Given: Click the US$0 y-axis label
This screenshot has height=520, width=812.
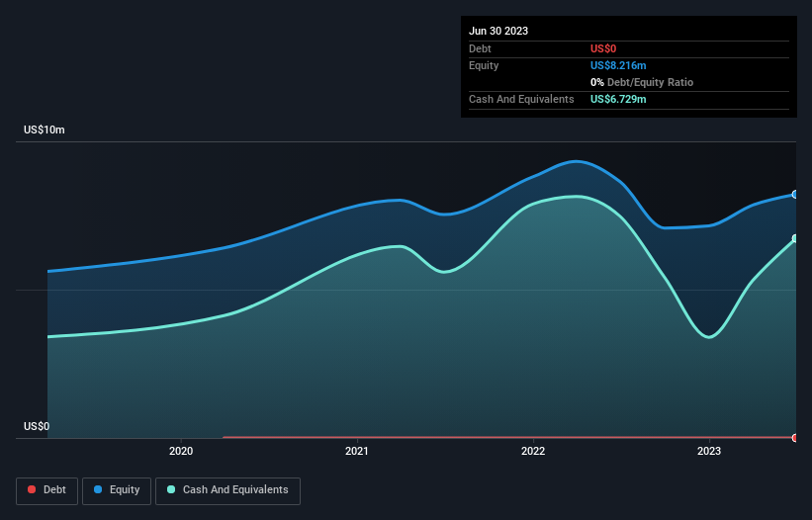Looking at the screenshot, I should 37,426.
